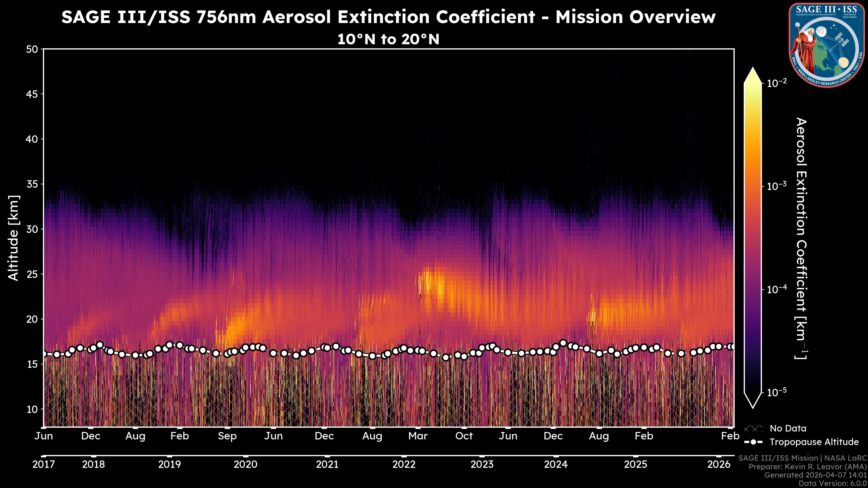Screen dimensions: 868x488
Task: Click the 2019 year axis label
Action: pos(170,465)
